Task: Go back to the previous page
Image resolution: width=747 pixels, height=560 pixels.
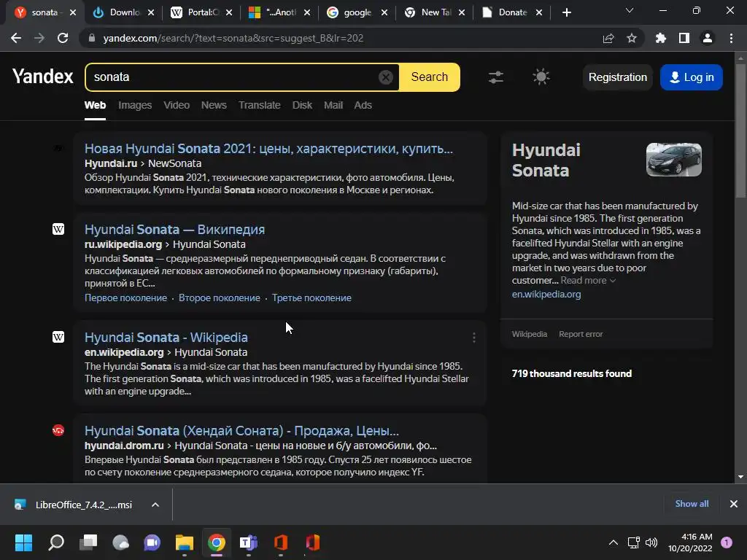Action: pos(16,38)
